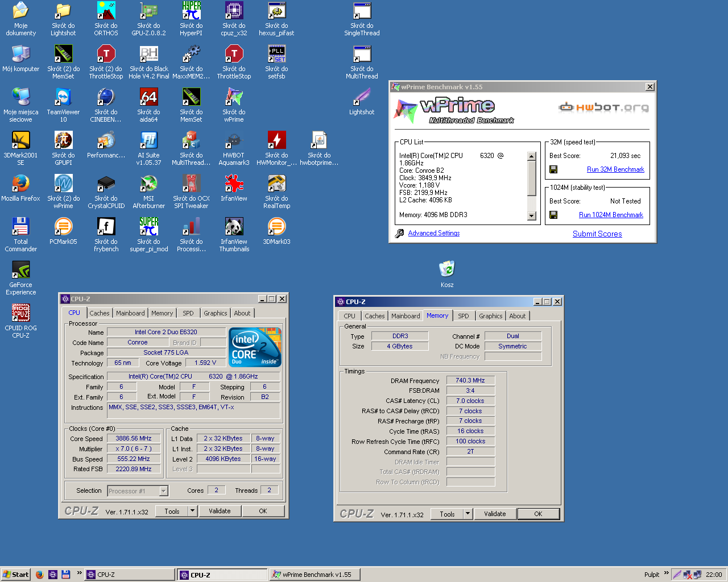The height and width of the screenshot is (582, 728).
Task: Launch Firefox from quick launch bar
Action: click(x=39, y=575)
